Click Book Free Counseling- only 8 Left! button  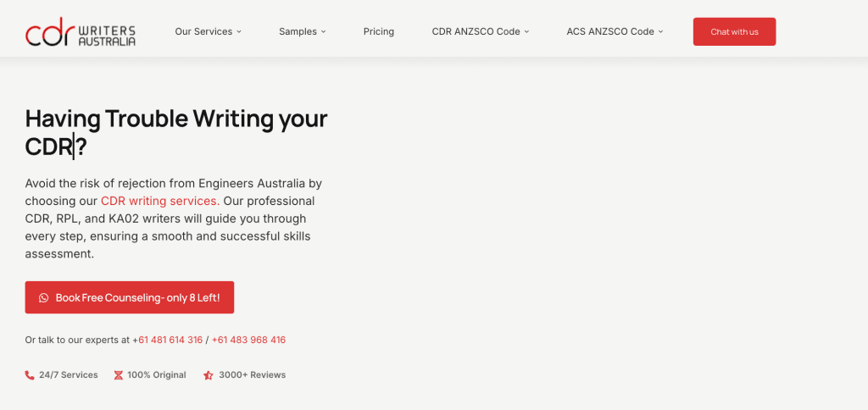(x=130, y=297)
